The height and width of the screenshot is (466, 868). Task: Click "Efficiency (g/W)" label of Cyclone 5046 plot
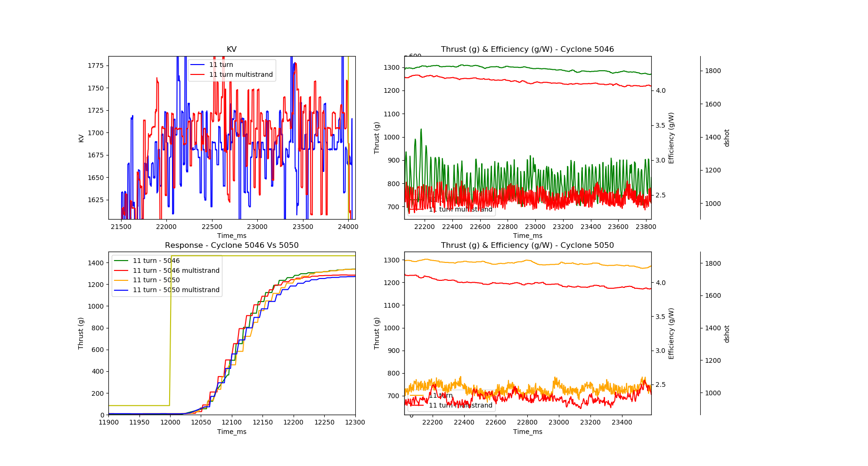(671, 138)
